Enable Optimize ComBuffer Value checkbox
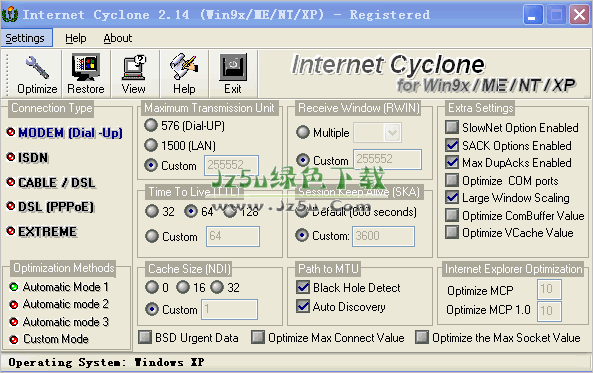The height and width of the screenshot is (373, 593). click(x=452, y=215)
